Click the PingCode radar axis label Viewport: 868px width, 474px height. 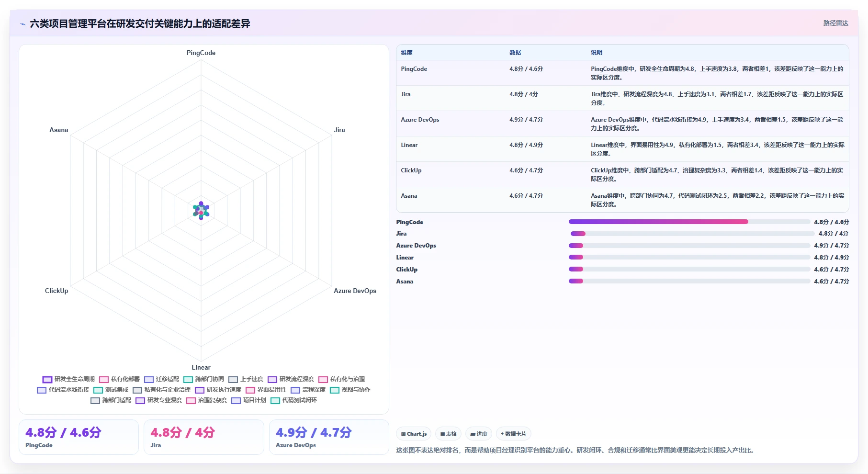pyautogui.click(x=201, y=53)
